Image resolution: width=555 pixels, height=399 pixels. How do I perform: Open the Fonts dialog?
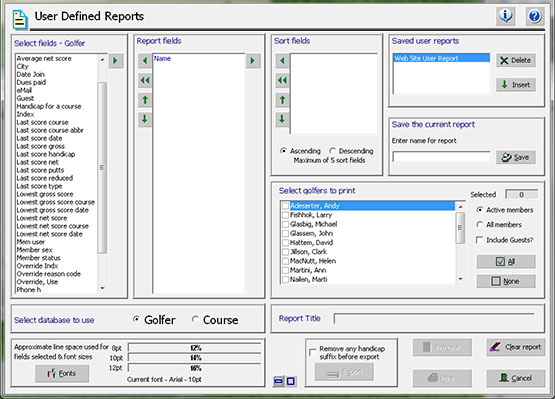[x=62, y=374]
